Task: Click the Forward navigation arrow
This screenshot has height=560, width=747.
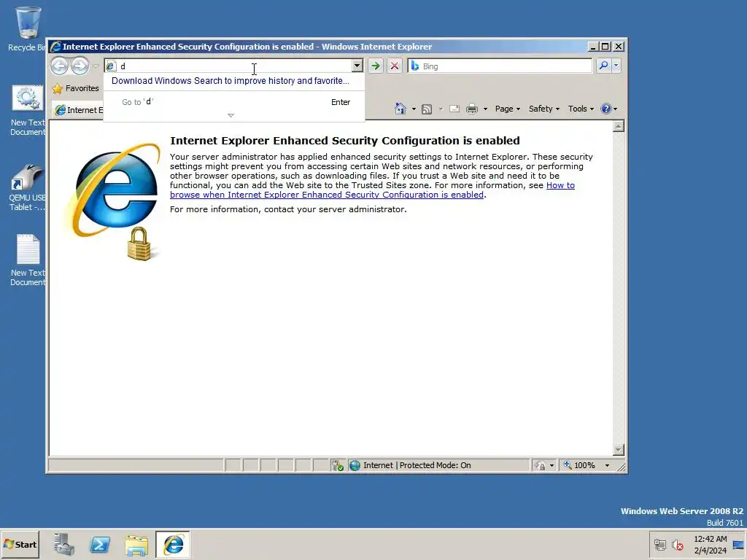Action: click(x=80, y=66)
